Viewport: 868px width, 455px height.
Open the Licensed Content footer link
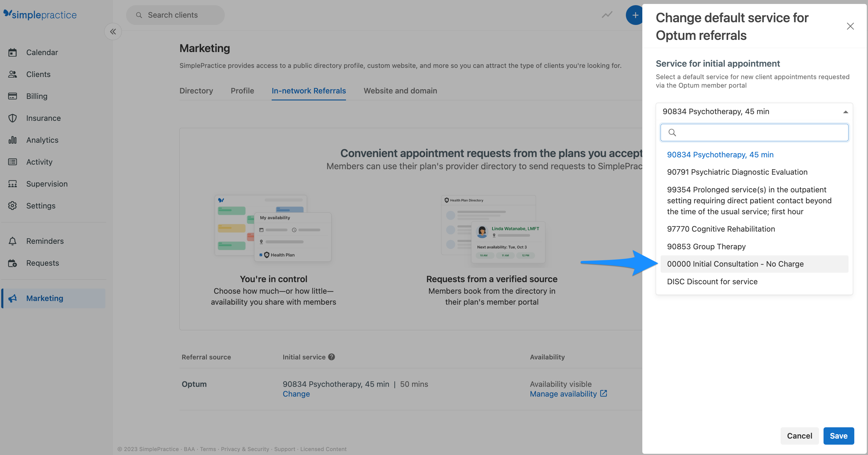(x=323, y=449)
